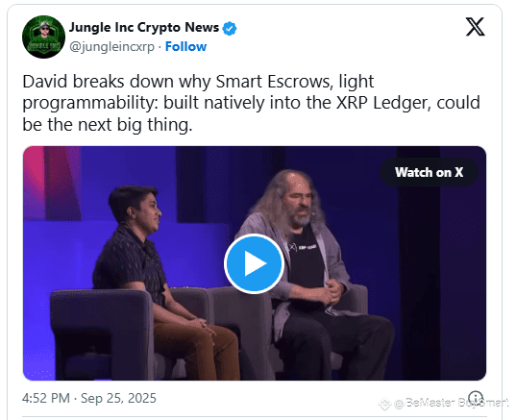The width and height of the screenshot is (516, 420).
Task: Click the tweet text about Smart Escrows
Action: coord(251,103)
